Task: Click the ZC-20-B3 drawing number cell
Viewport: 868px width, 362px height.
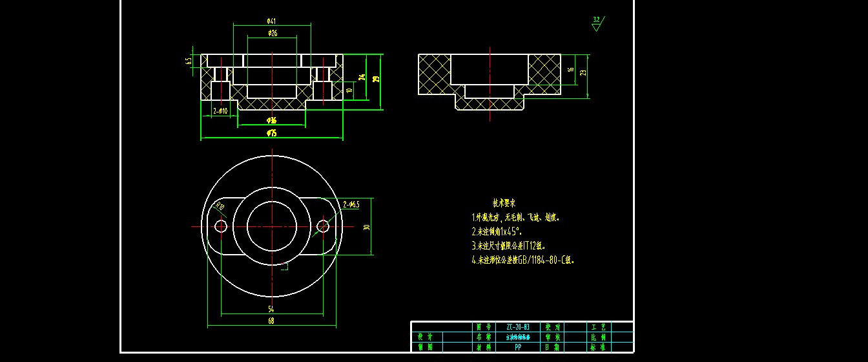Action: 518,327
